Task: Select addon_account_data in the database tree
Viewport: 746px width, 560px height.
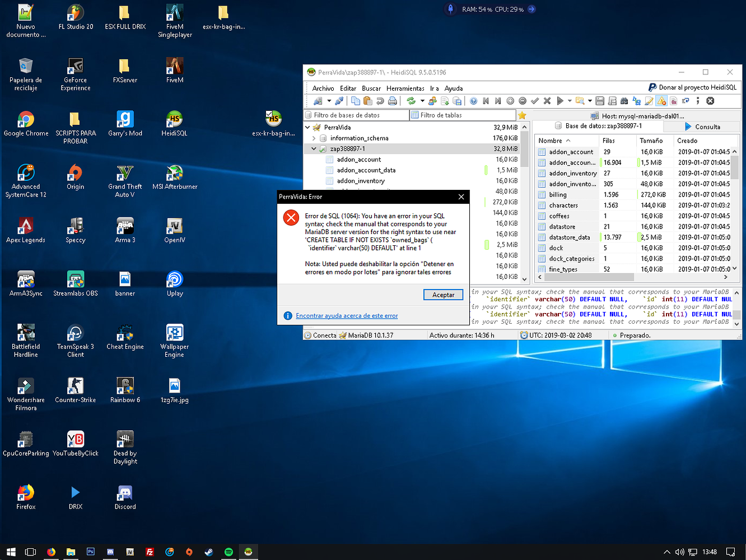Action: tap(366, 170)
